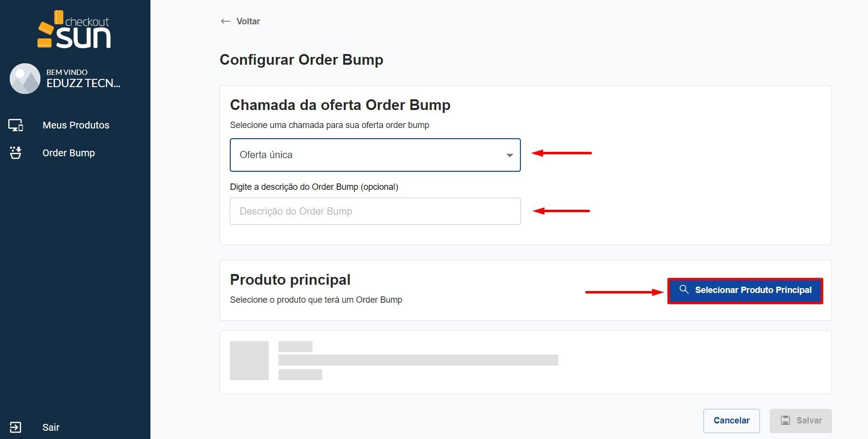Expand the Oferta única dropdown arrow

(510, 155)
